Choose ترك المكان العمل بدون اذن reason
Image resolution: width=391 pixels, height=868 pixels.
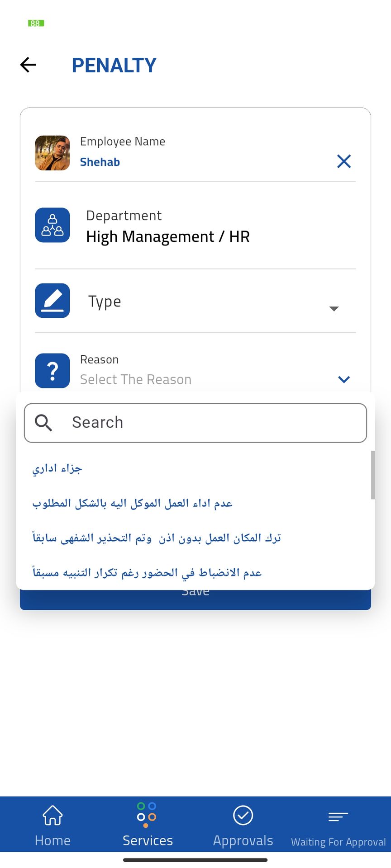pyautogui.click(x=157, y=538)
